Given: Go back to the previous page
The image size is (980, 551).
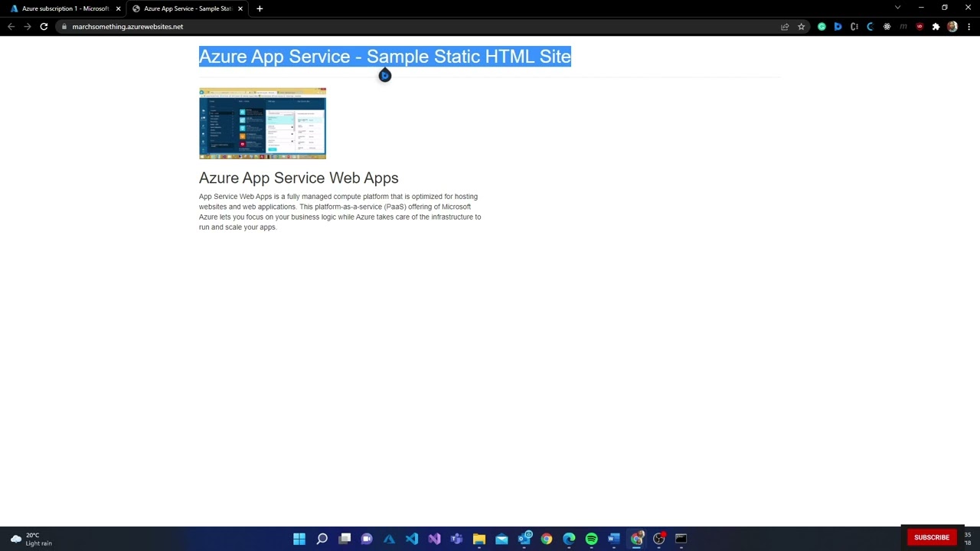Looking at the screenshot, I should [x=11, y=27].
